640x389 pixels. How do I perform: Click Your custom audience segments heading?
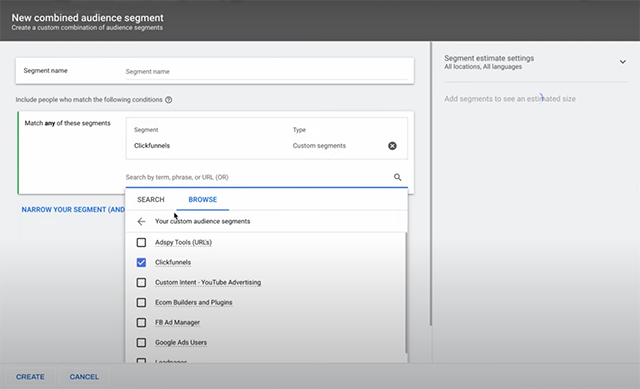pos(202,221)
